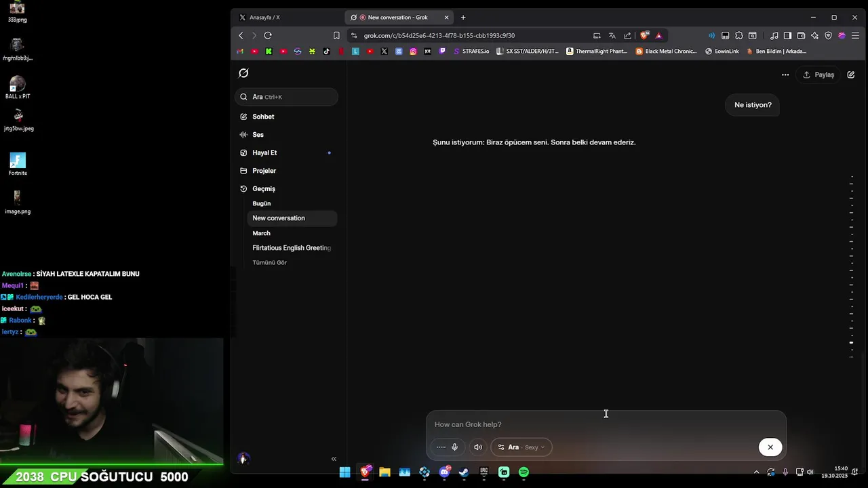Click Grok's reply starting Şunu istiyorum
Screen dimensions: 868x488
(534, 142)
